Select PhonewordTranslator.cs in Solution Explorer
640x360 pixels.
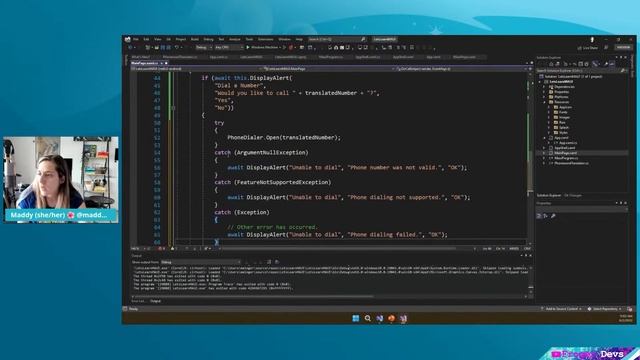pos(570,163)
